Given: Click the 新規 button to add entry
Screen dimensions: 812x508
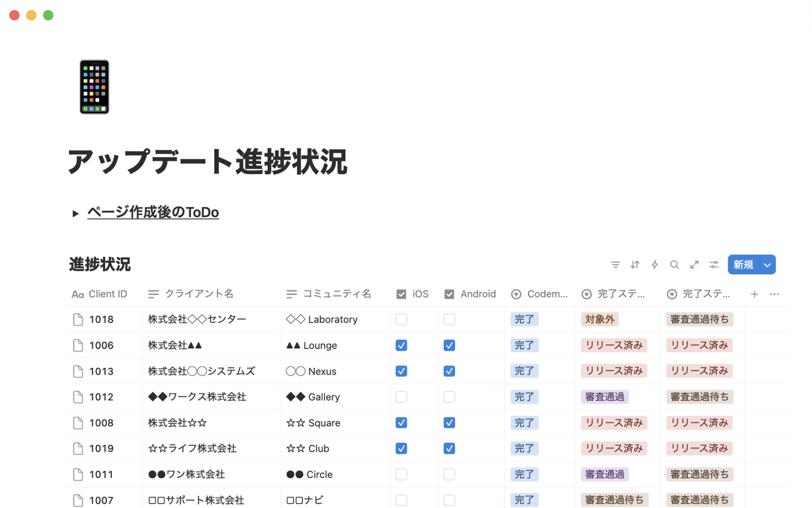Looking at the screenshot, I should point(743,265).
